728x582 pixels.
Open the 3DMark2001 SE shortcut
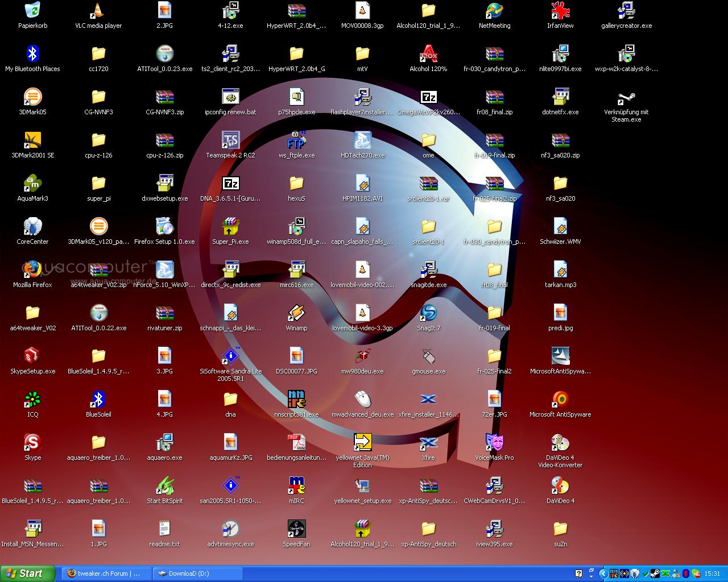[32, 140]
